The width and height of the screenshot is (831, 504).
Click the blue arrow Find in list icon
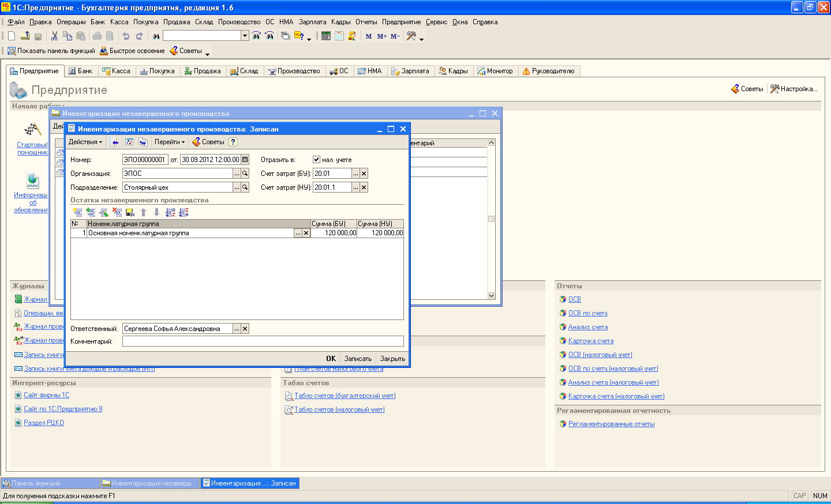[115, 142]
